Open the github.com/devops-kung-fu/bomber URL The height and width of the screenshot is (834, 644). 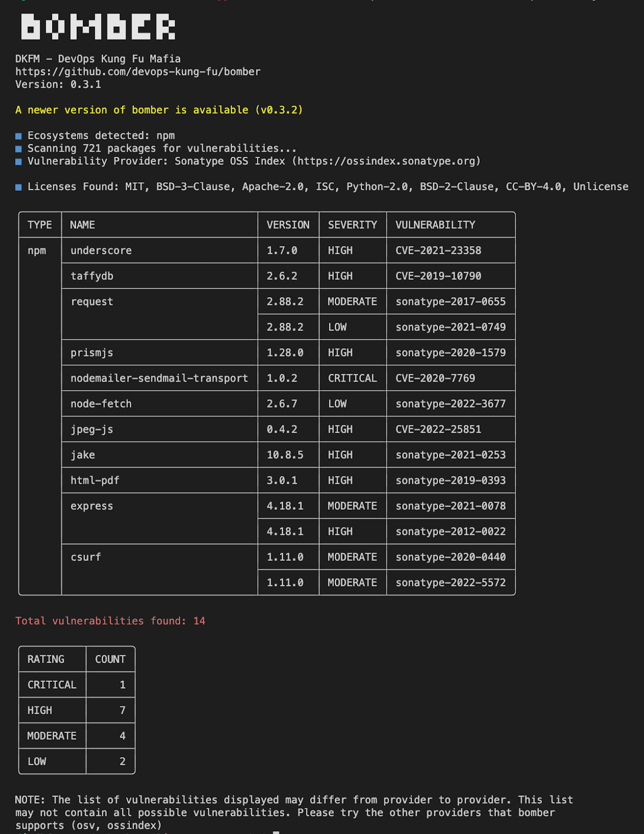click(x=138, y=71)
